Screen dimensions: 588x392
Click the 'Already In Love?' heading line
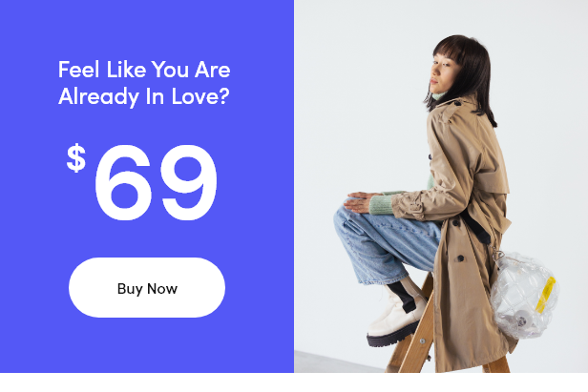(143, 96)
